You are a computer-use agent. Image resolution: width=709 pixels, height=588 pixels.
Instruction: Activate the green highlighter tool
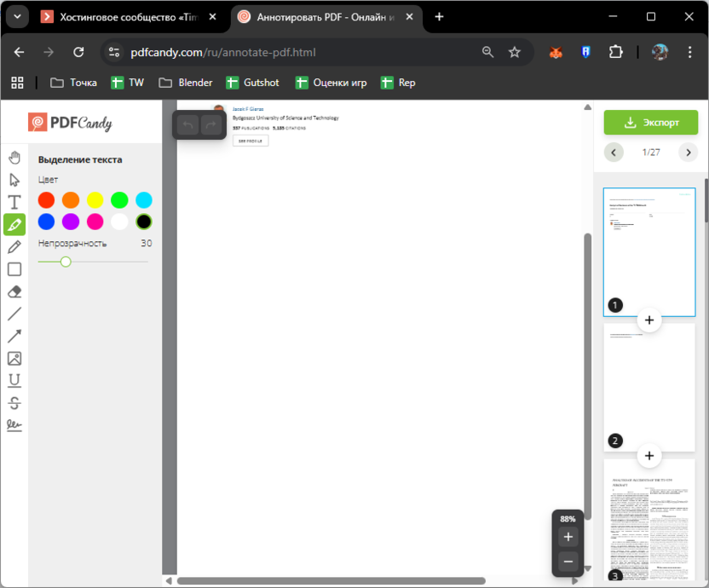(14, 224)
